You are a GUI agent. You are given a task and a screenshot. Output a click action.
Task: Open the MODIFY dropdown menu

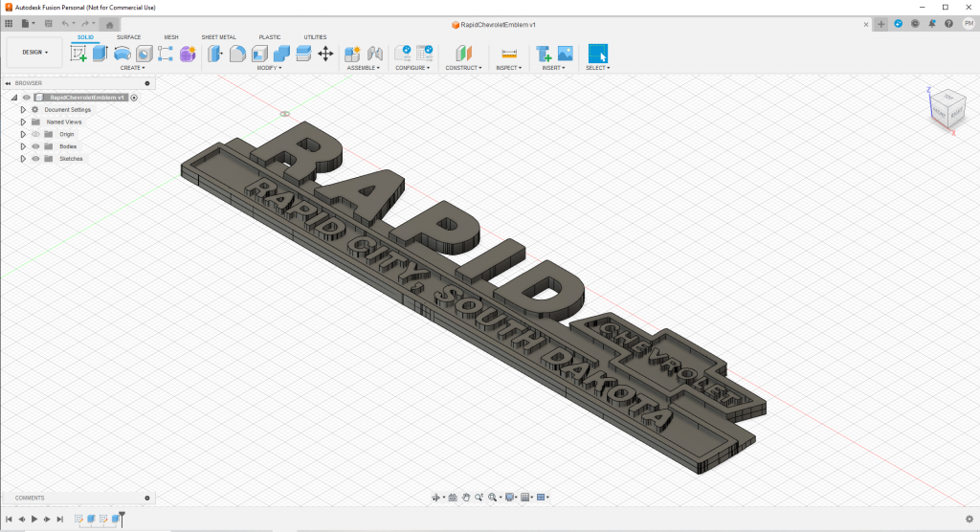[x=269, y=68]
